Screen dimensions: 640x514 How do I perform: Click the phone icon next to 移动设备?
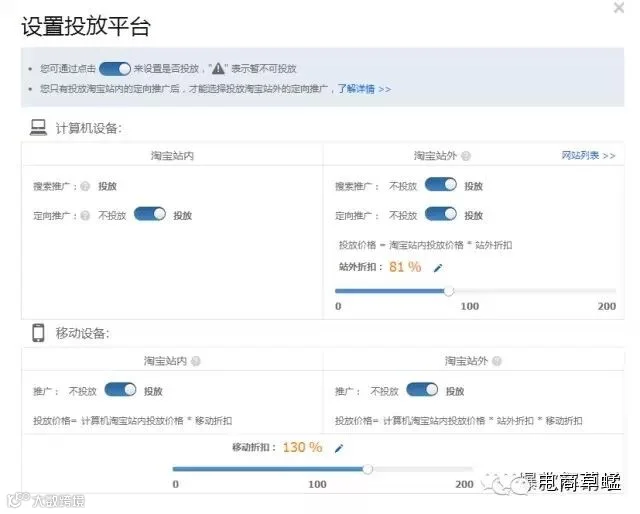coord(38,333)
